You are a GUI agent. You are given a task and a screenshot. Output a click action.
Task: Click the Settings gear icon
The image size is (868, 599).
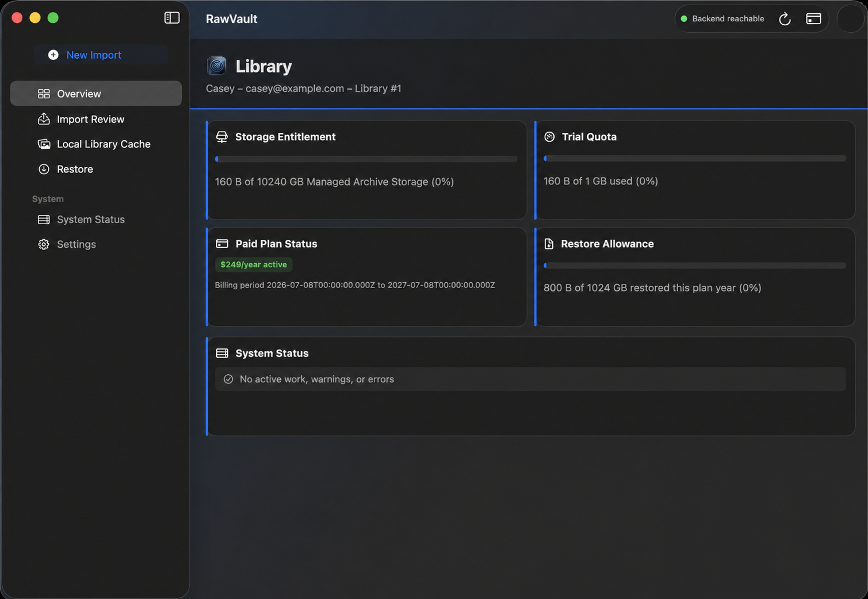44,244
